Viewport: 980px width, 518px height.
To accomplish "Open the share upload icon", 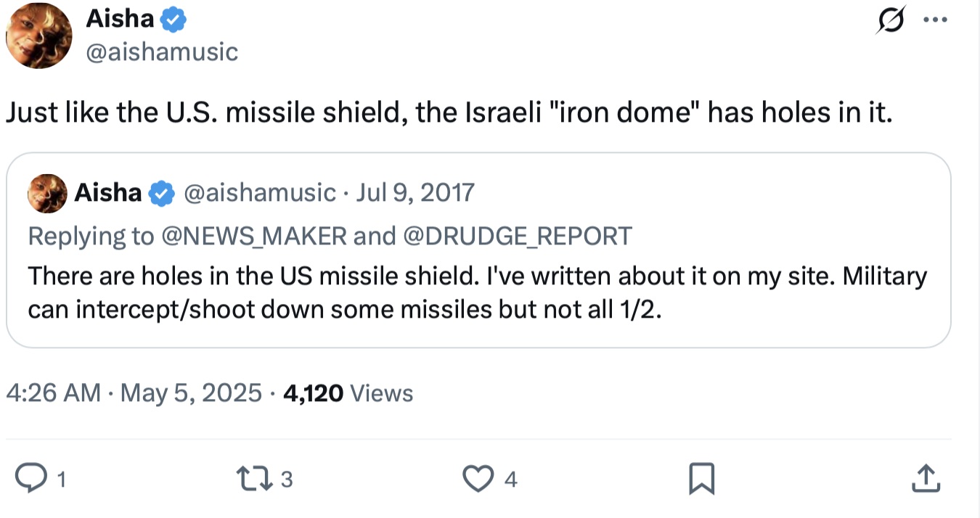I will coord(925,479).
